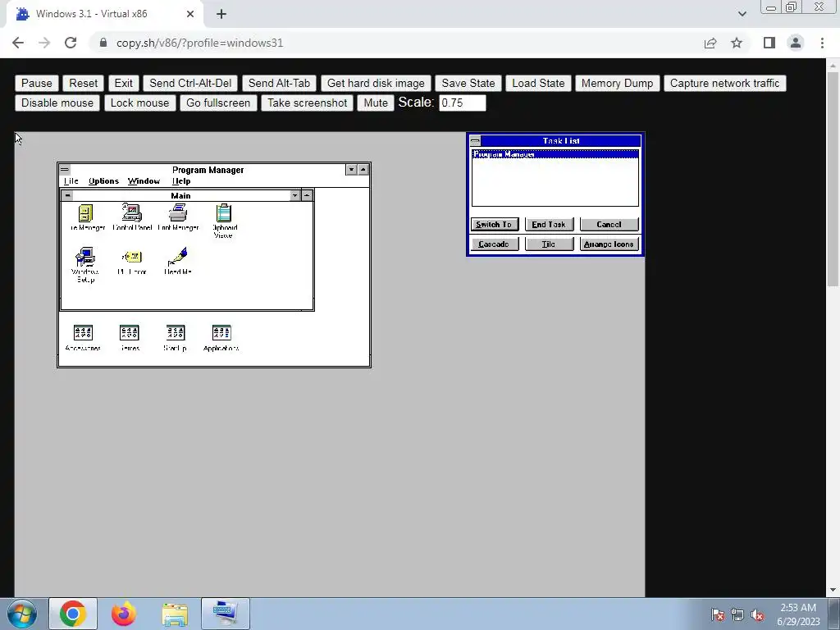The height and width of the screenshot is (630, 840).
Task: Open the Control Panel icon
Action: [x=132, y=213]
